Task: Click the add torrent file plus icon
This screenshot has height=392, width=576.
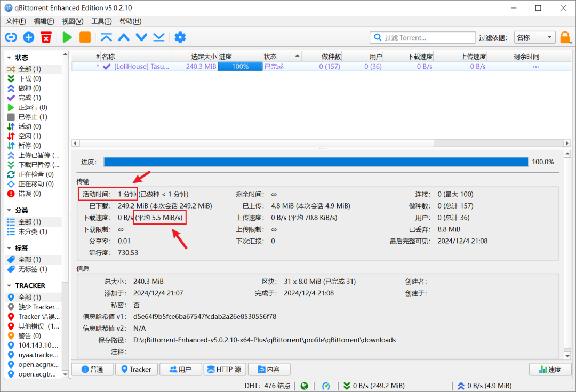Action: click(29, 37)
